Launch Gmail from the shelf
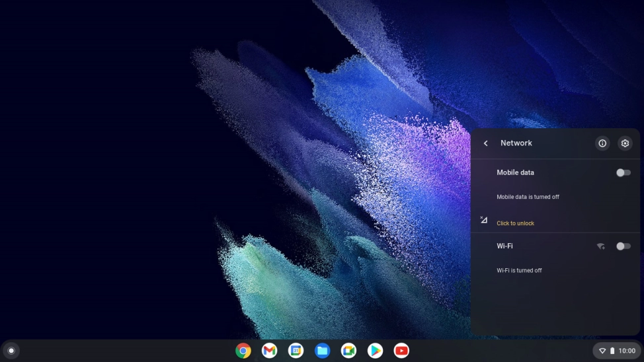644x362 pixels. [269, 351]
